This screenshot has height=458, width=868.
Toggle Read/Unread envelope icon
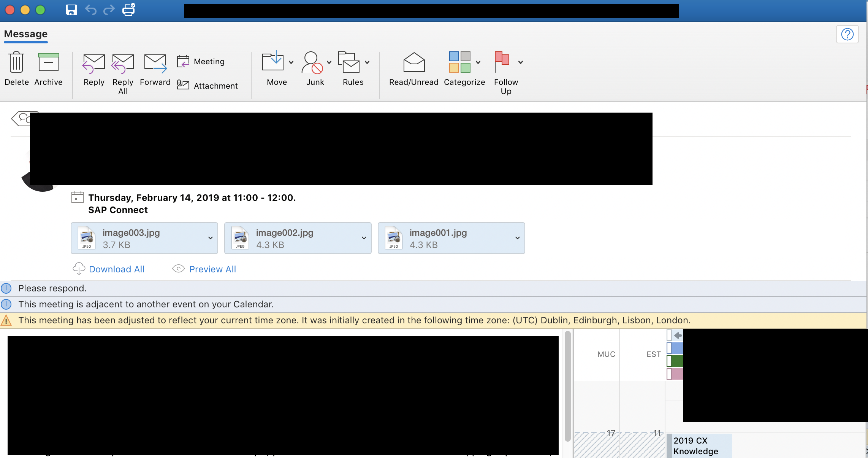click(414, 62)
